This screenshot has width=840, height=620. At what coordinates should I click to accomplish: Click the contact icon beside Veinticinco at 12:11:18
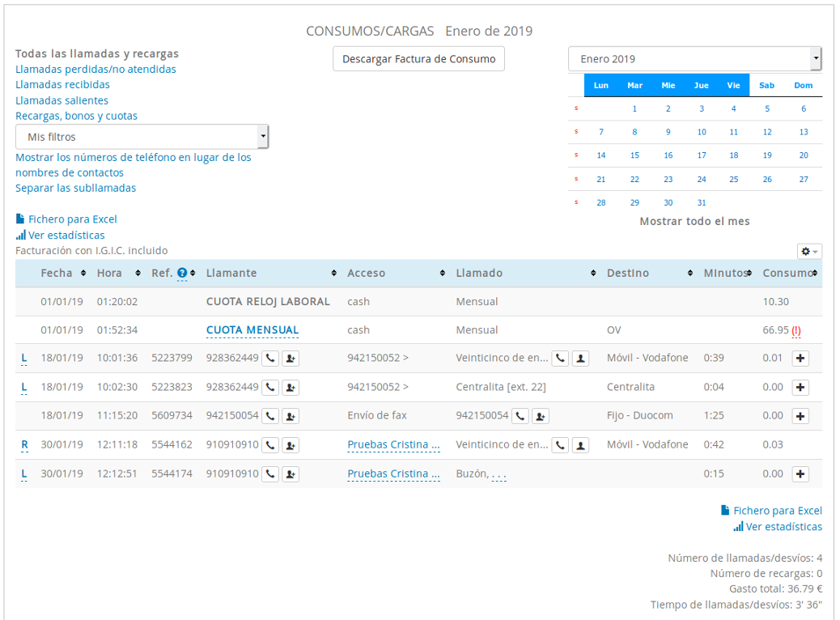click(x=580, y=445)
